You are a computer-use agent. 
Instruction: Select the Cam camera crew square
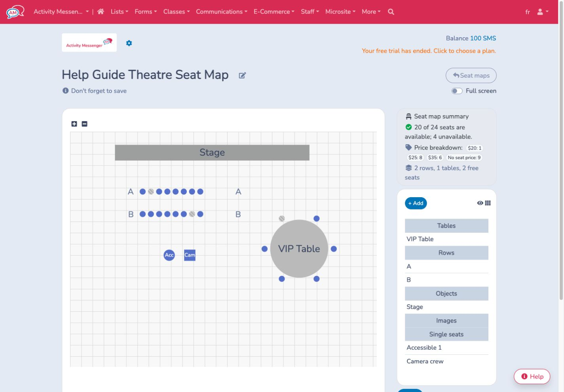[x=190, y=255]
